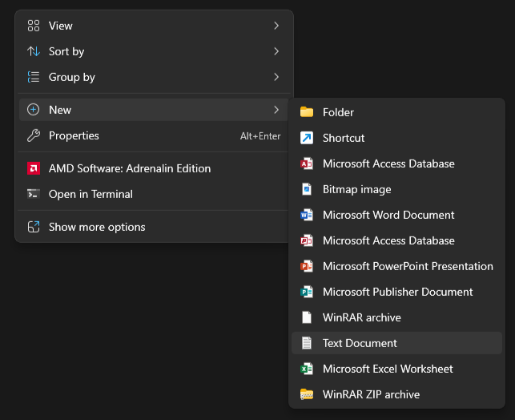Click the blank WinRAR archive page icon

pyautogui.click(x=307, y=317)
